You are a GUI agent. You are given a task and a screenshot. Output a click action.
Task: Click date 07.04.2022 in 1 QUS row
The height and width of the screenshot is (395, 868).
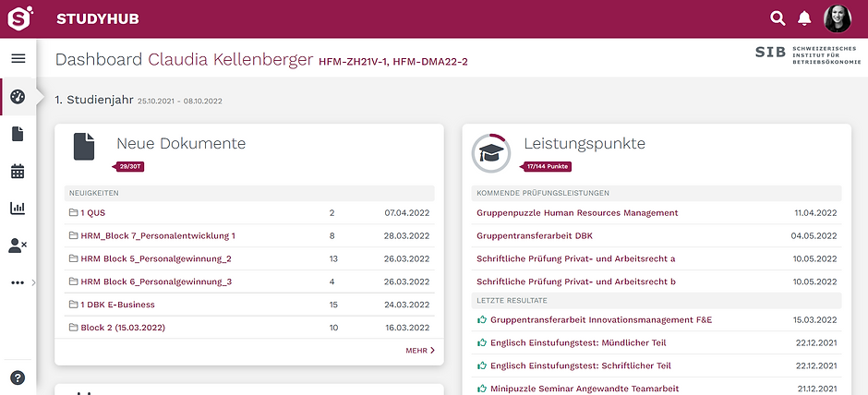tap(407, 212)
